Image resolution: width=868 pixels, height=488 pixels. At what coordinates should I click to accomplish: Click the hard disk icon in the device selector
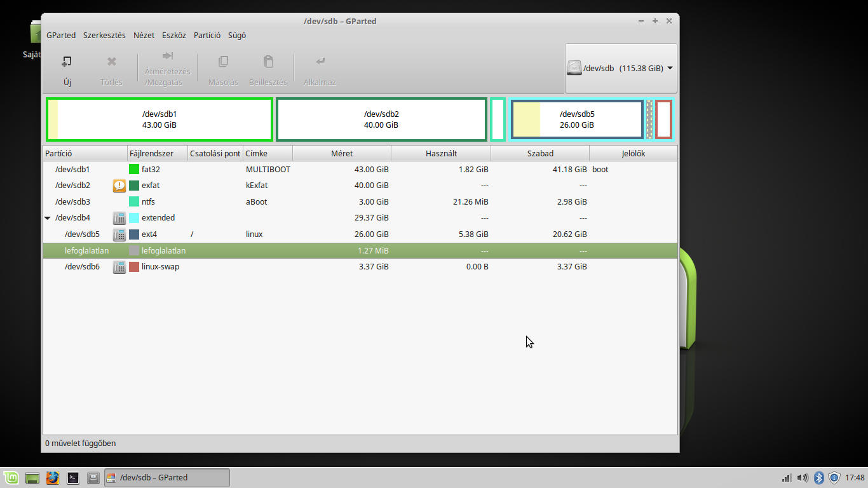coord(574,68)
